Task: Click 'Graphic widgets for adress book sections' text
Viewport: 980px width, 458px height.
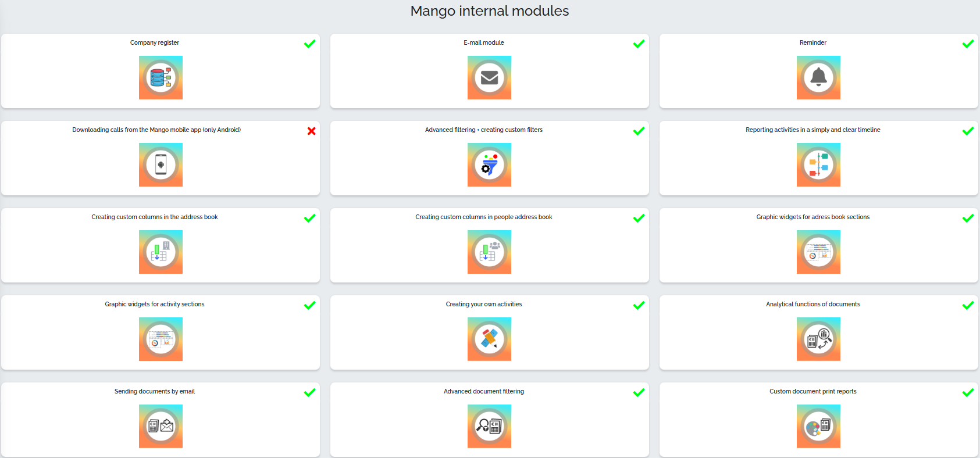Action: [813, 217]
